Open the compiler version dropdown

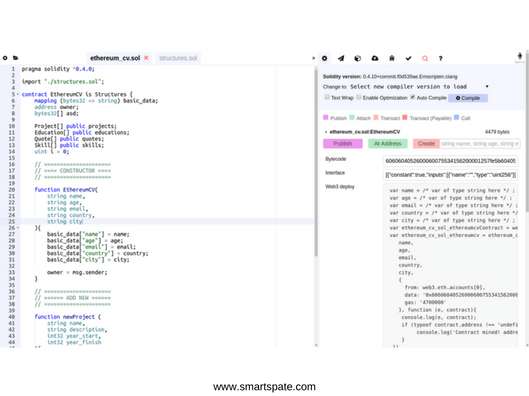419,87
